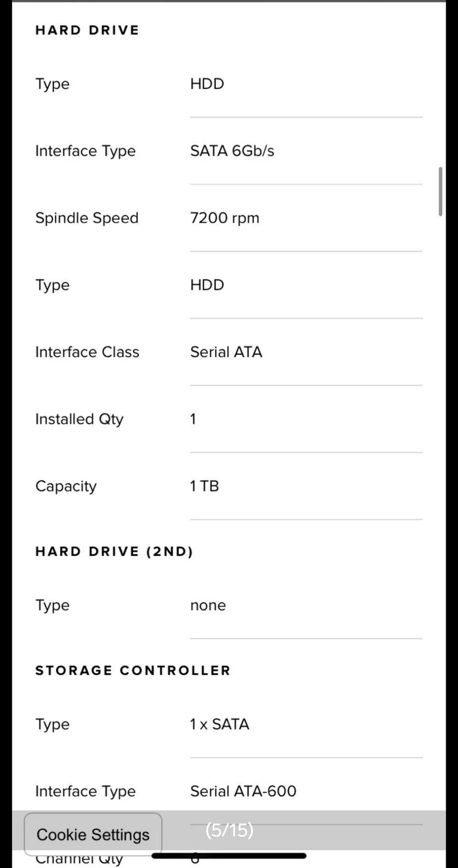Tap the Interface Class label

87,352
